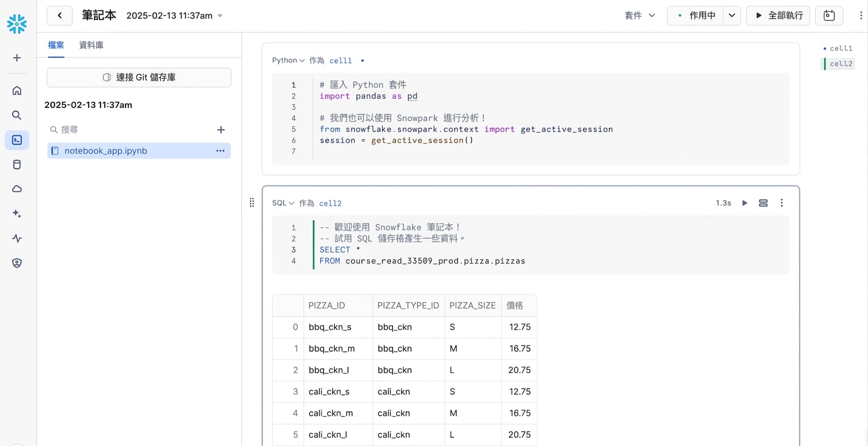Select notebook_app.ipynb file
The image size is (868, 446).
139,151
